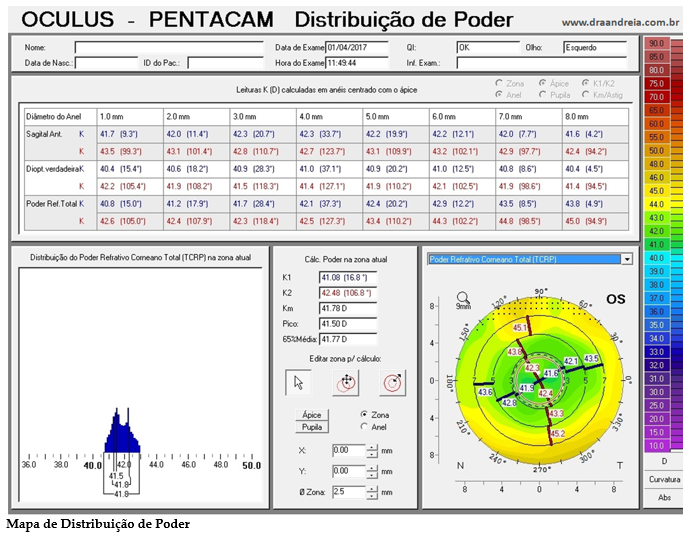Click the Pico value field 41.50 D
This screenshot has width=685, height=534.
[348, 324]
